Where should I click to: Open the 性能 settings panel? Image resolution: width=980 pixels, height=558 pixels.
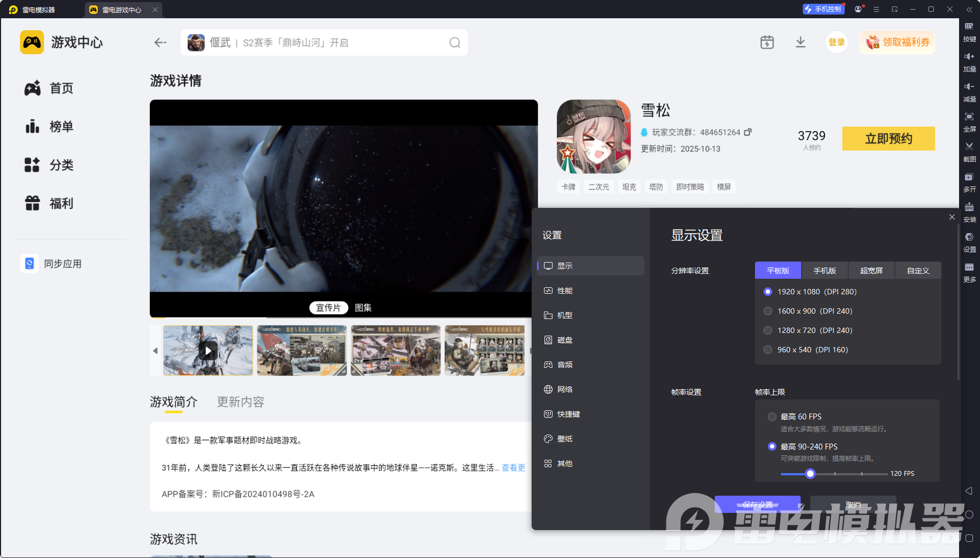pos(564,291)
